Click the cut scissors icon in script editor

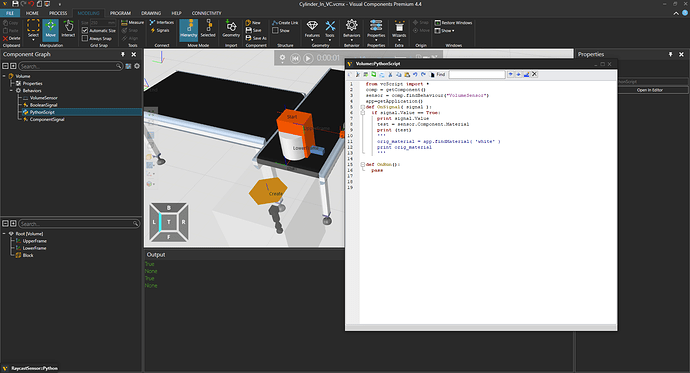tap(390, 75)
